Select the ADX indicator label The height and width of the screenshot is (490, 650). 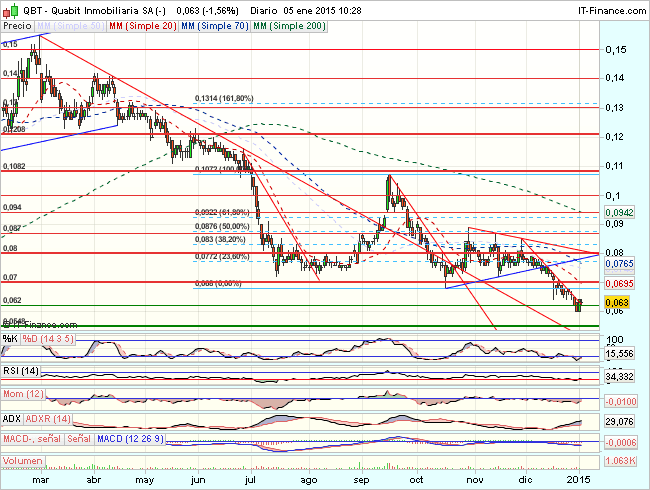(x=12, y=419)
